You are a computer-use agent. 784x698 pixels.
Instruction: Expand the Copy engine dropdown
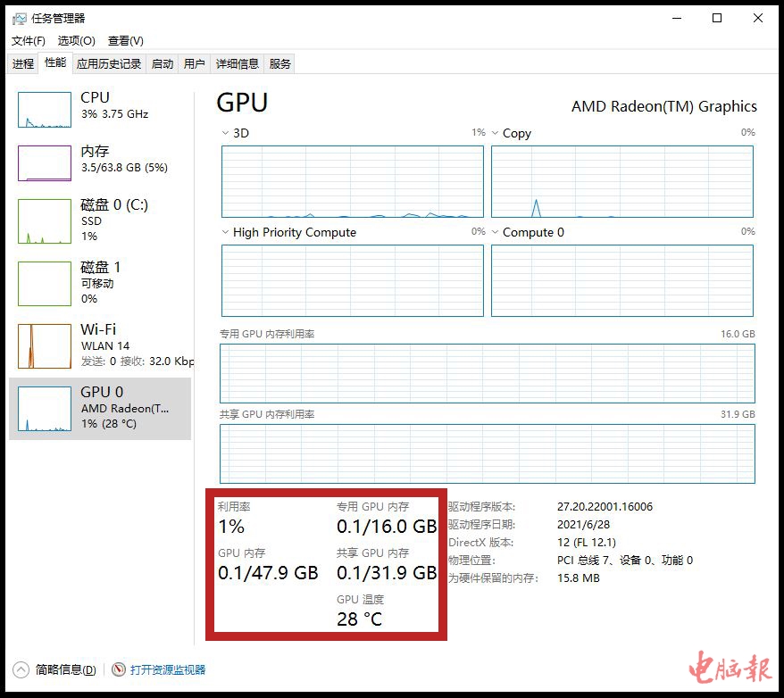(x=496, y=133)
